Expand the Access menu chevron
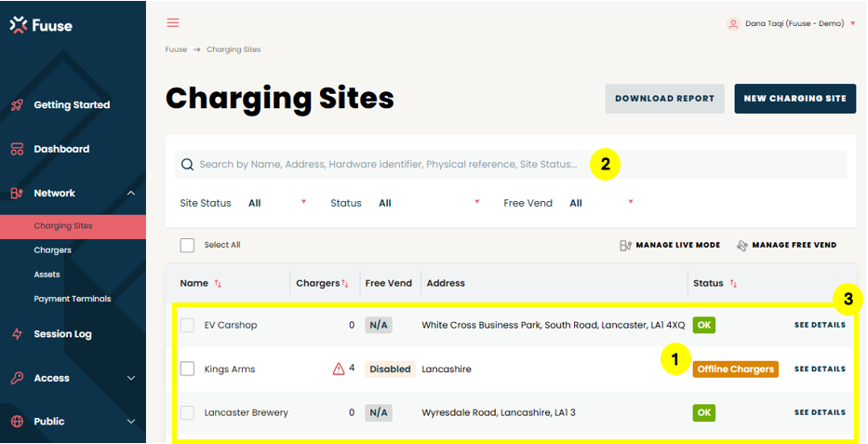This screenshot has width=868, height=444. pyautogui.click(x=130, y=378)
